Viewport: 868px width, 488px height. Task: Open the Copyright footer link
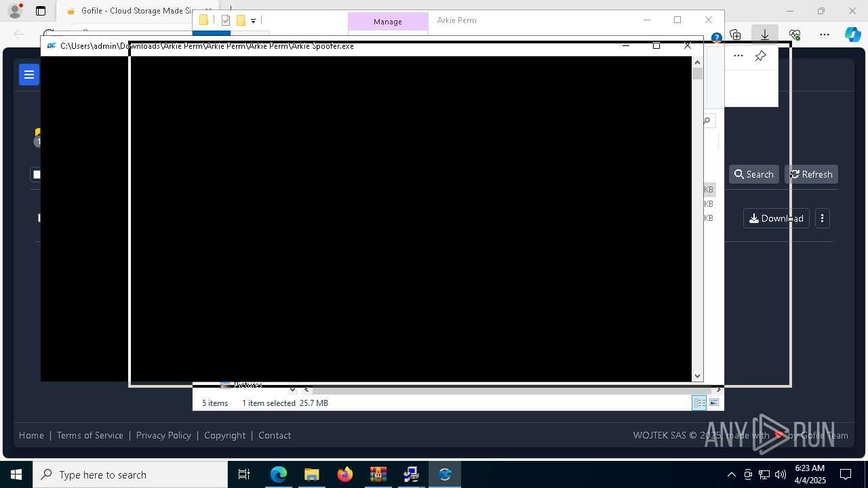tap(225, 435)
